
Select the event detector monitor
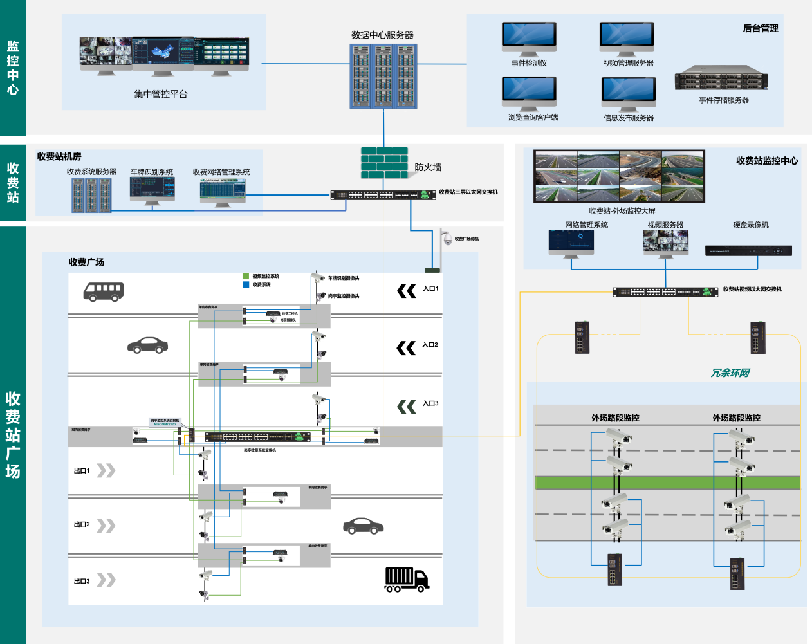pos(529,39)
